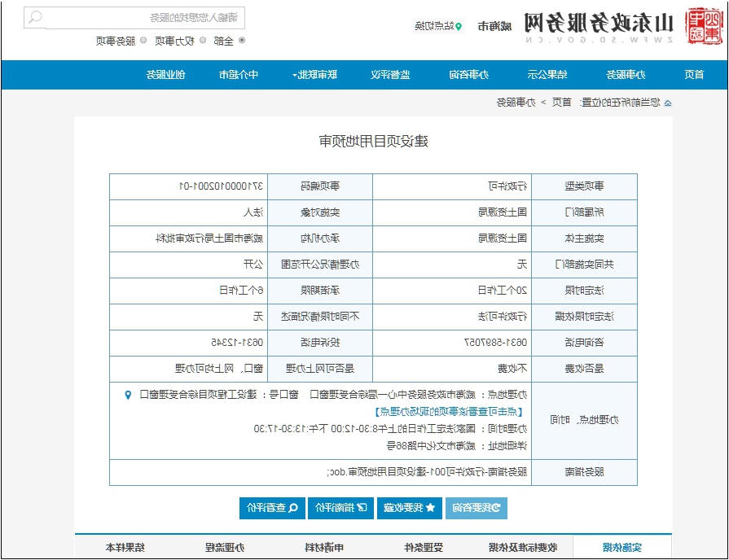Viewport: 729px width, 560px height.
Task: Click the 服务指南 header cell
Action: coord(584,473)
